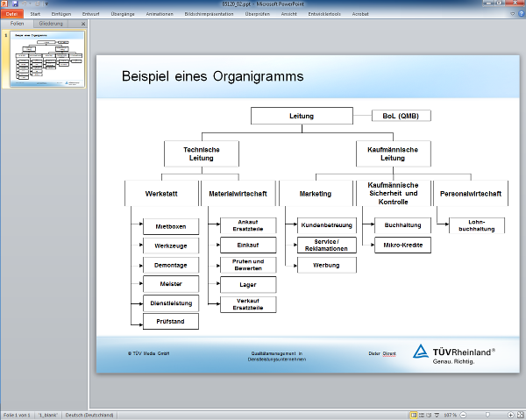Viewport: 526px width, 420px height.
Task: Click the Undo icon in the title bar
Action: coord(24,4)
